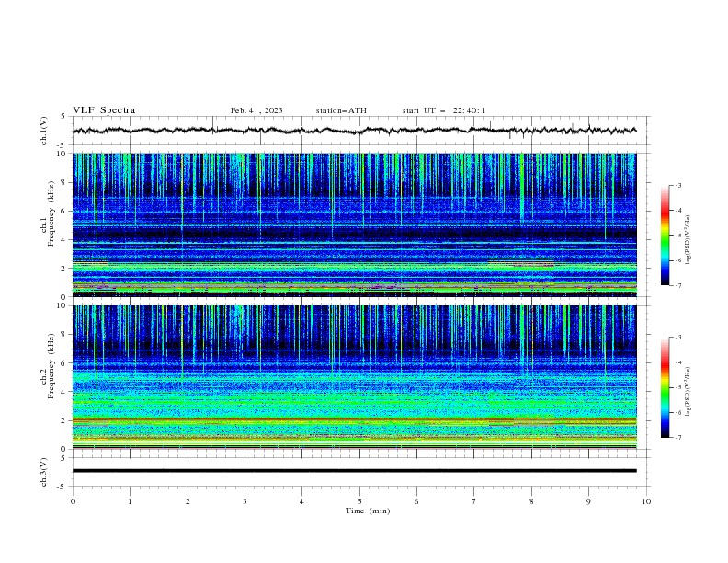Screen dimensions: 728x563
Task: Click the time axis tick label "7"
Action: 474,501
